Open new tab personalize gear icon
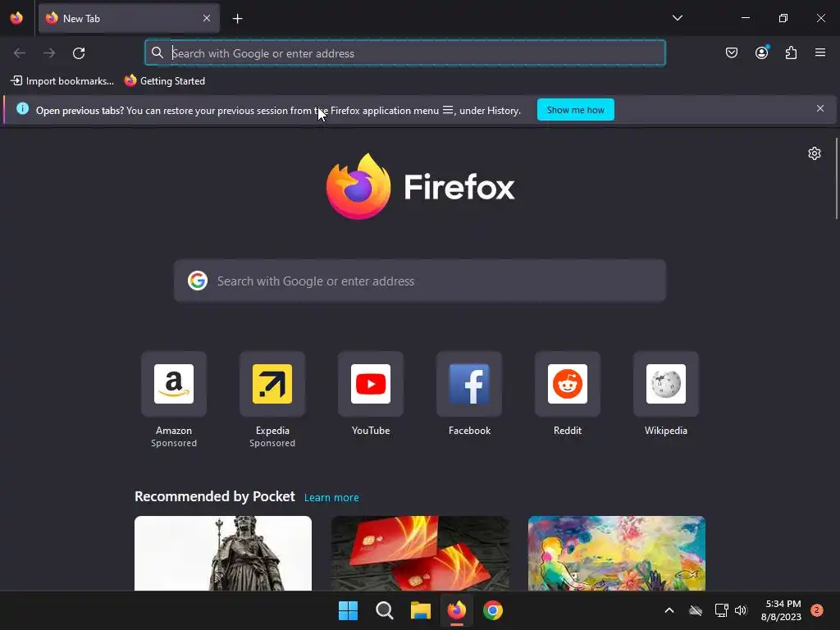The image size is (840, 630). point(815,153)
